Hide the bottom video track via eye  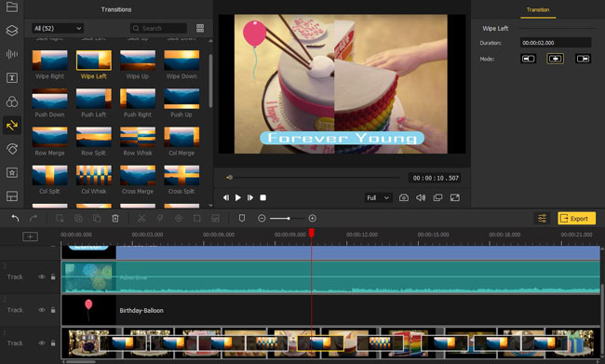[x=41, y=344]
